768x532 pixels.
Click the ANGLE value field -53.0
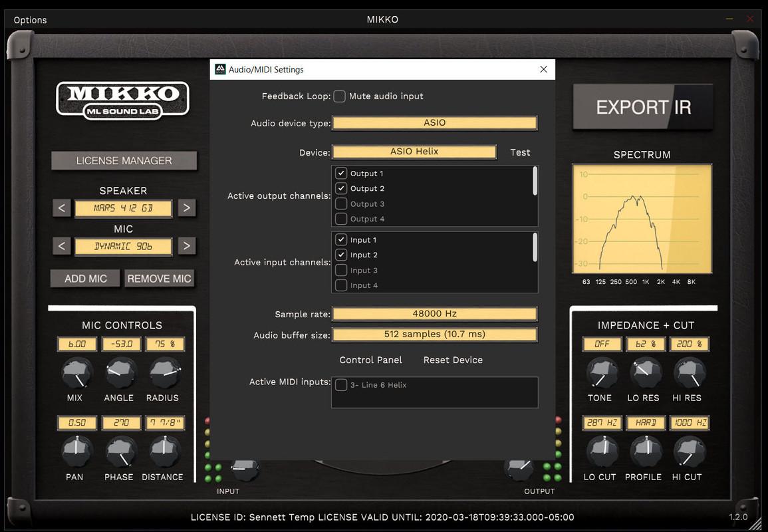(x=121, y=344)
